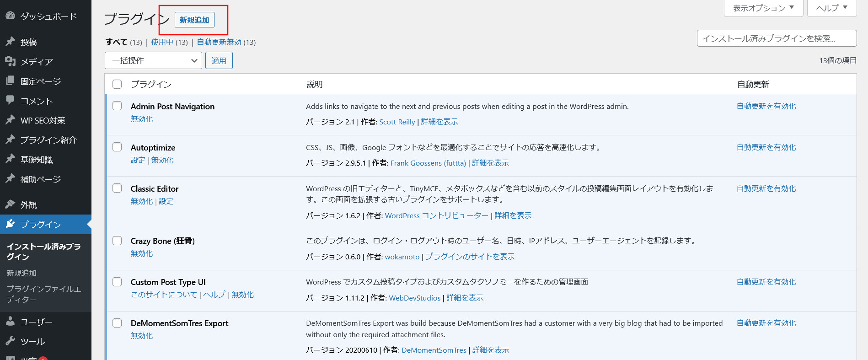The width and height of the screenshot is (868, 360).
Task: Click the comment bubble icon for コメント
Action: 10,100
